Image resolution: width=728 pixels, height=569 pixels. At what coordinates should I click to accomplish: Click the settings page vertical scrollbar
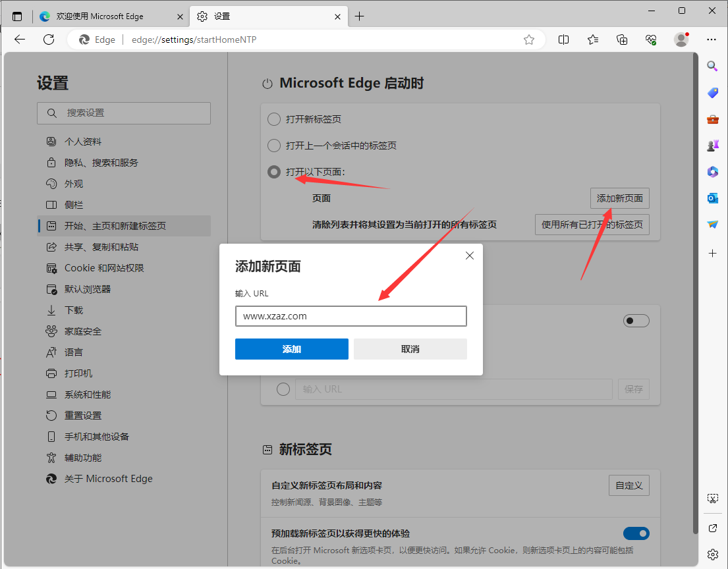tap(695, 292)
